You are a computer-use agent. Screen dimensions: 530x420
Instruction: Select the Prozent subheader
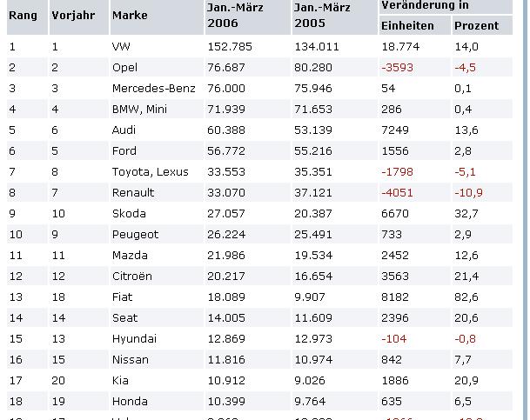[476, 26]
